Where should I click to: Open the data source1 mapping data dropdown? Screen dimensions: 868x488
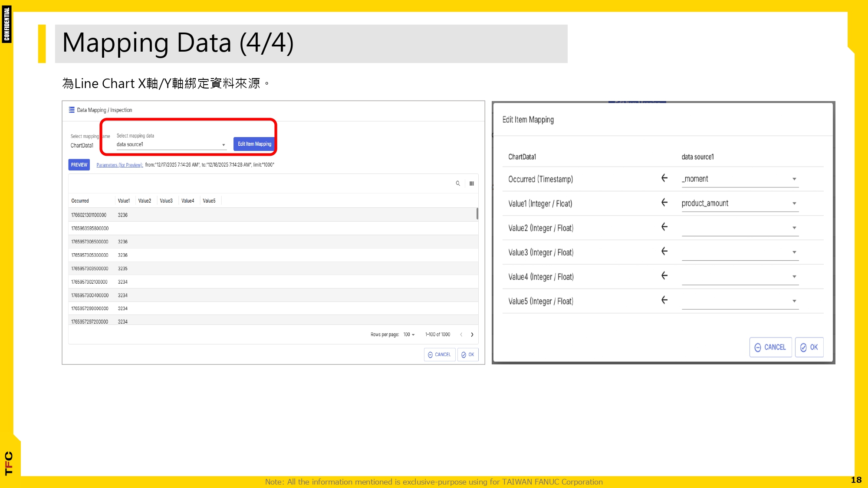[x=223, y=144]
